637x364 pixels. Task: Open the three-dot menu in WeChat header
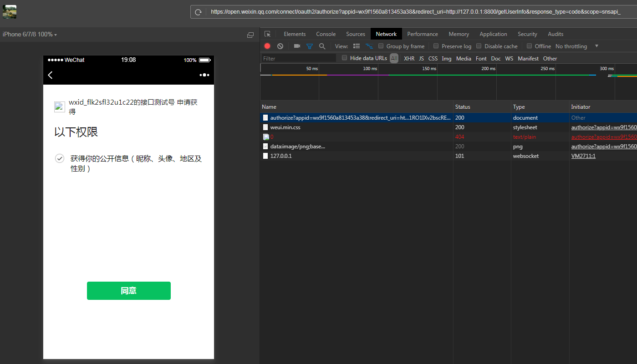pyautogui.click(x=204, y=75)
